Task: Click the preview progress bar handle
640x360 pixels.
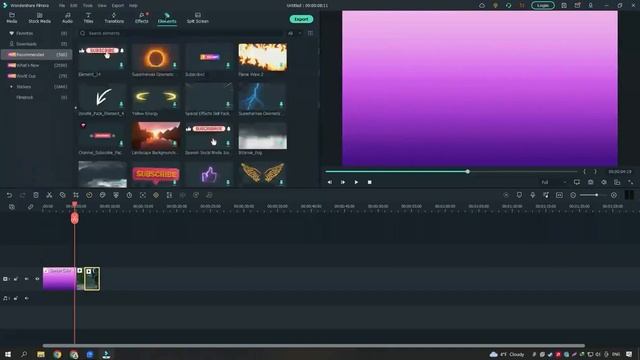Action: 468,171
